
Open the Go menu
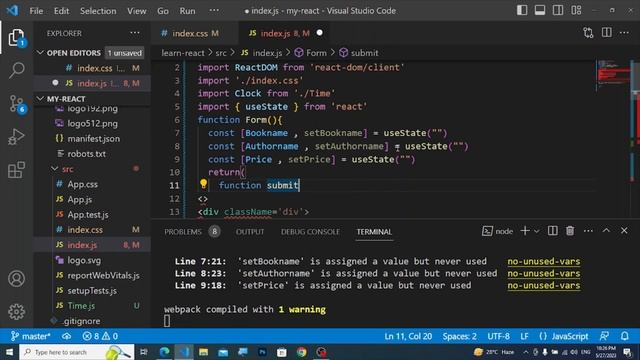click(163, 11)
